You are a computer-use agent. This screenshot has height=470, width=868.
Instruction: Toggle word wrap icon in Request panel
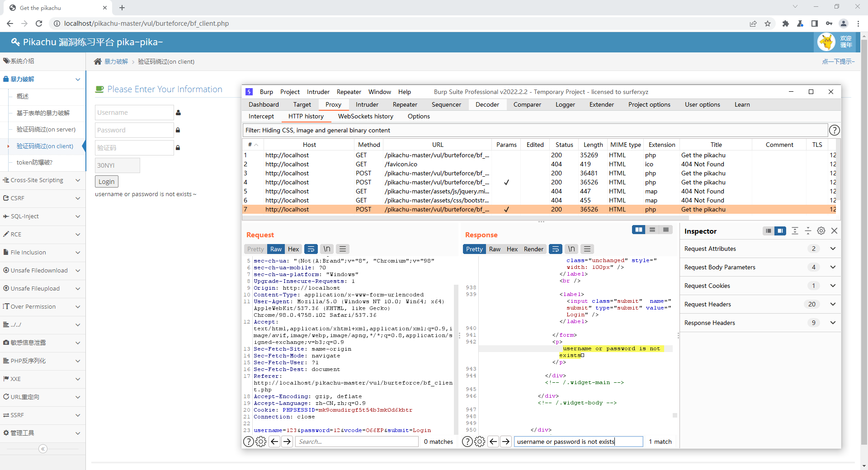point(311,249)
